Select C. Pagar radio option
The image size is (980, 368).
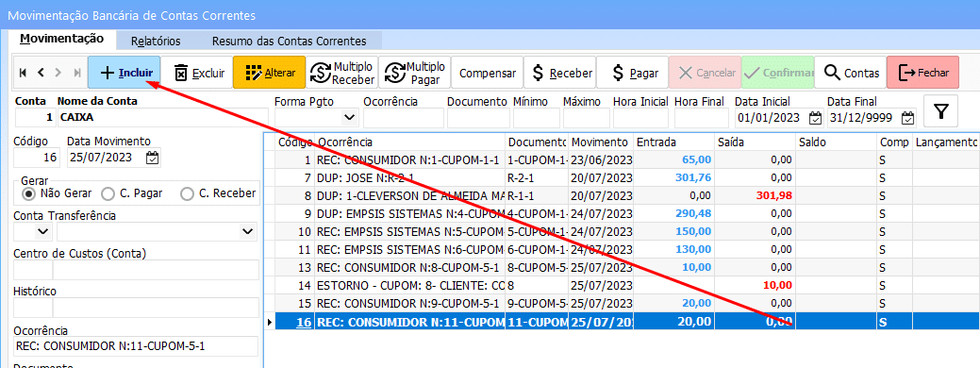pos(132,193)
